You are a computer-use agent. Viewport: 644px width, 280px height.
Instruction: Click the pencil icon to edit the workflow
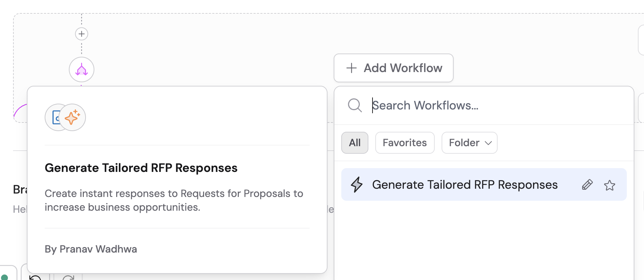587,185
